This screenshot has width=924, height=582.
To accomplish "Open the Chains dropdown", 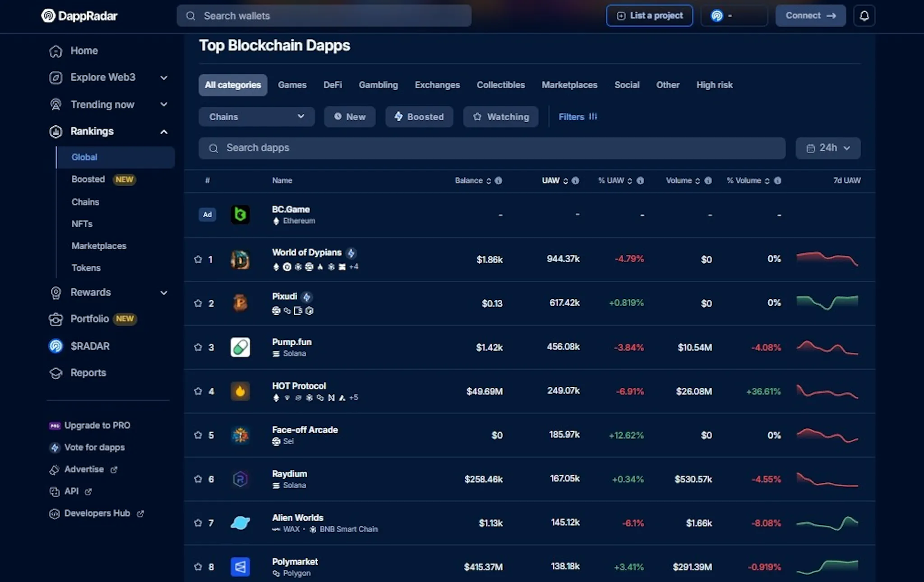I will 256,117.
